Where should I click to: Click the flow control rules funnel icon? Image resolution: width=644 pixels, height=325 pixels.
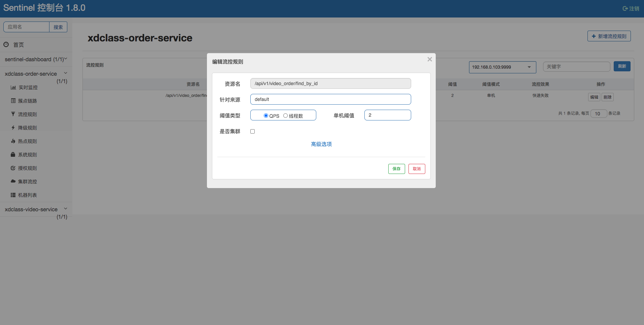13,114
